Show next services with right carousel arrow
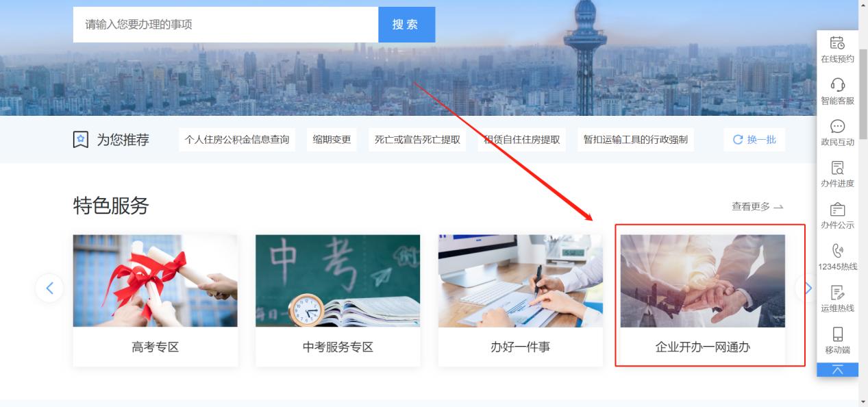The width and height of the screenshot is (868, 407). [x=807, y=288]
